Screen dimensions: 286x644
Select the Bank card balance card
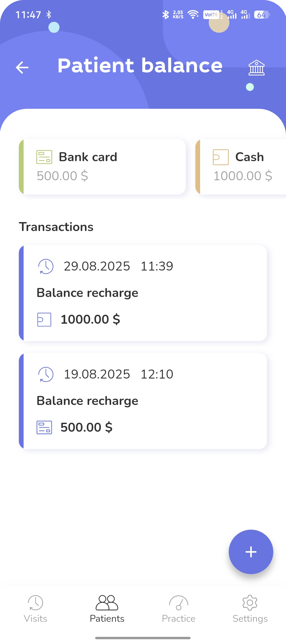point(102,167)
